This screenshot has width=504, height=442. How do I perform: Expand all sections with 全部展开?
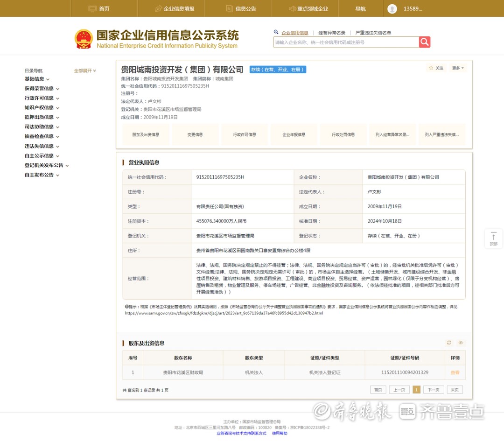(85, 70)
